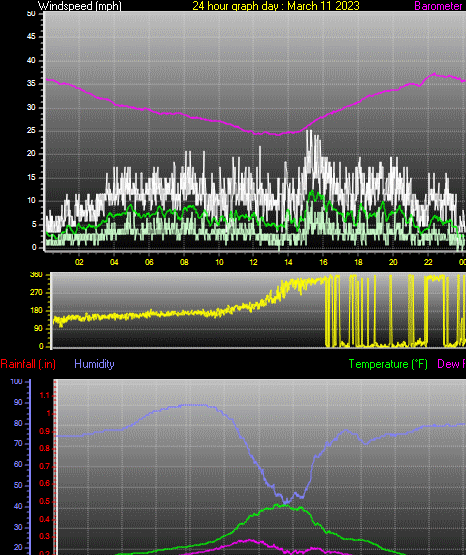Click the red 0.8 tick on the rainfall axis
The width and height of the screenshot is (466, 555).
coord(45,449)
